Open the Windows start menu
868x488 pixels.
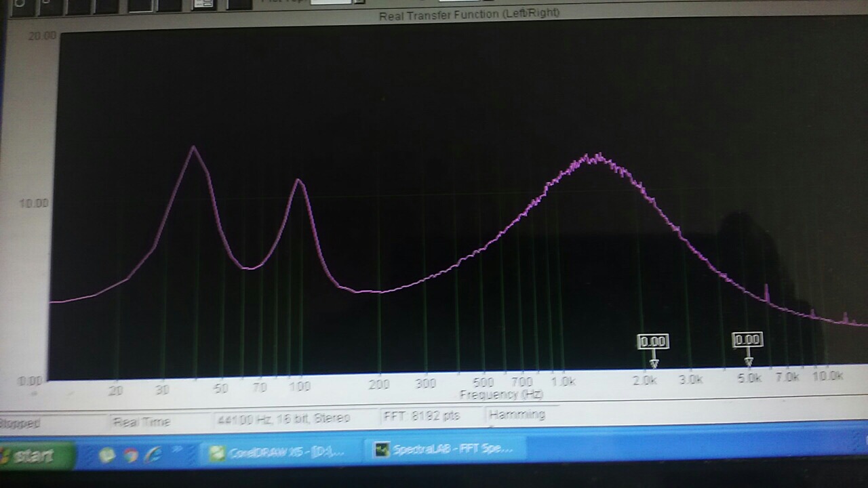[x=35, y=455]
